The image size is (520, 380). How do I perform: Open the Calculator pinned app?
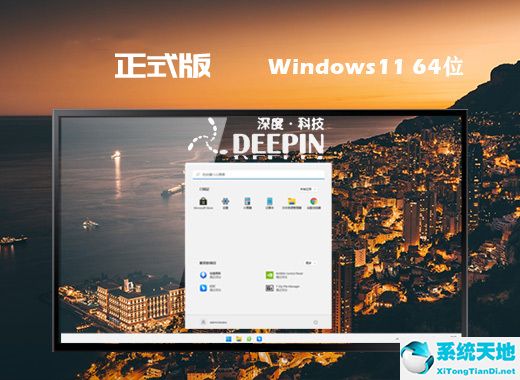(247, 203)
